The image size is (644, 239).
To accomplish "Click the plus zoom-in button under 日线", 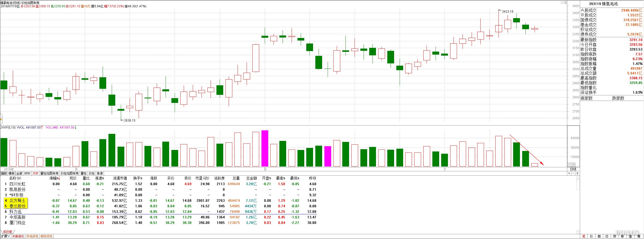I will 570,173.
